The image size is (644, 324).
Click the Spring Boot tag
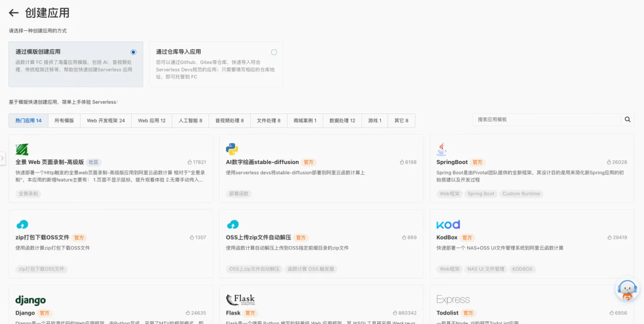pyautogui.click(x=481, y=194)
